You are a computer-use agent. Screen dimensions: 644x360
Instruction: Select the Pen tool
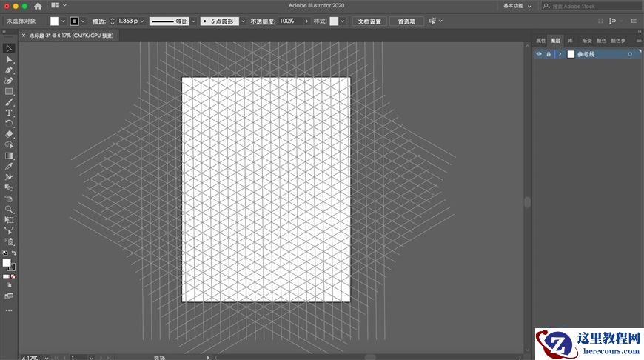pos(9,70)
